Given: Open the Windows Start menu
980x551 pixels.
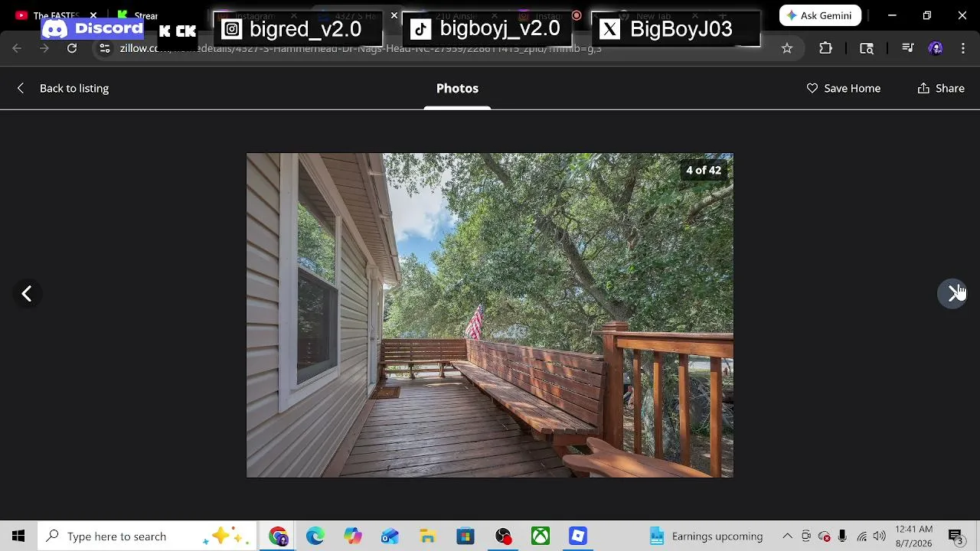Looking at the screenshot, I should tap(18, 536).
